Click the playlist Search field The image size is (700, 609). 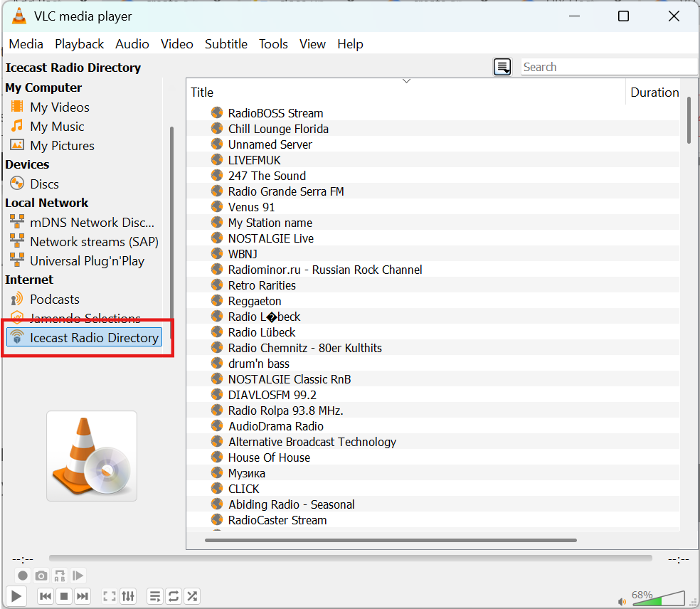coord(609,67)
